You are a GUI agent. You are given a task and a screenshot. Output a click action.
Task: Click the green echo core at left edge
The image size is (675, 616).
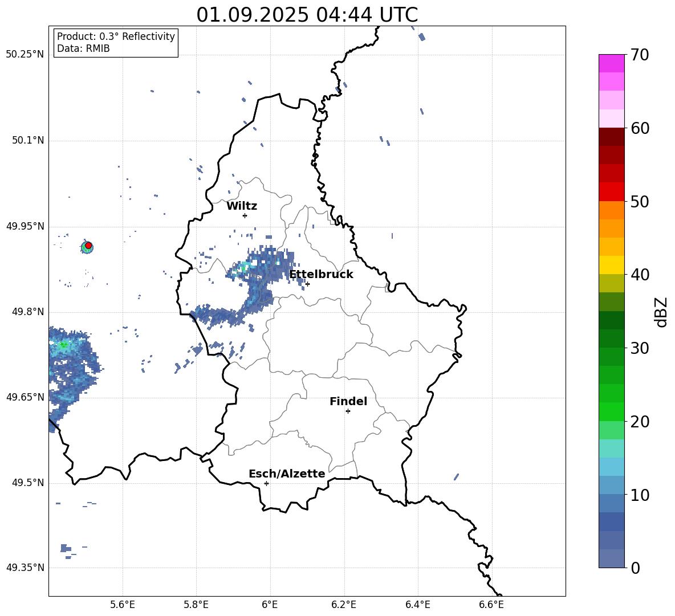pyautogui.click(x=63, y=345)
